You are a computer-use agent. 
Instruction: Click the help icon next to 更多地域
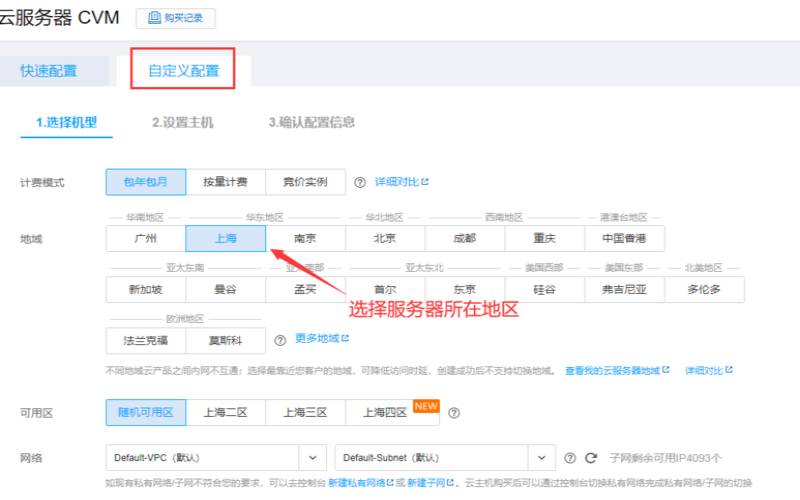click(x=280, y=340)
